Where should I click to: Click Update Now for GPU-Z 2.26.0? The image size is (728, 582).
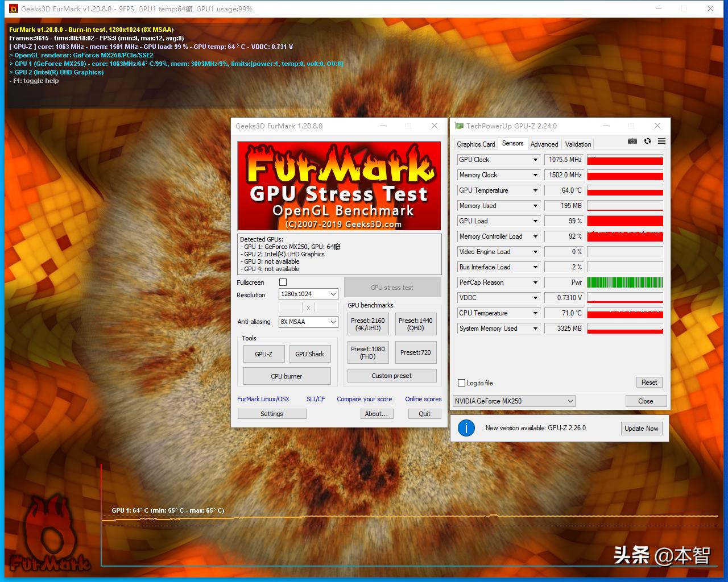click(x=642, y=429)
